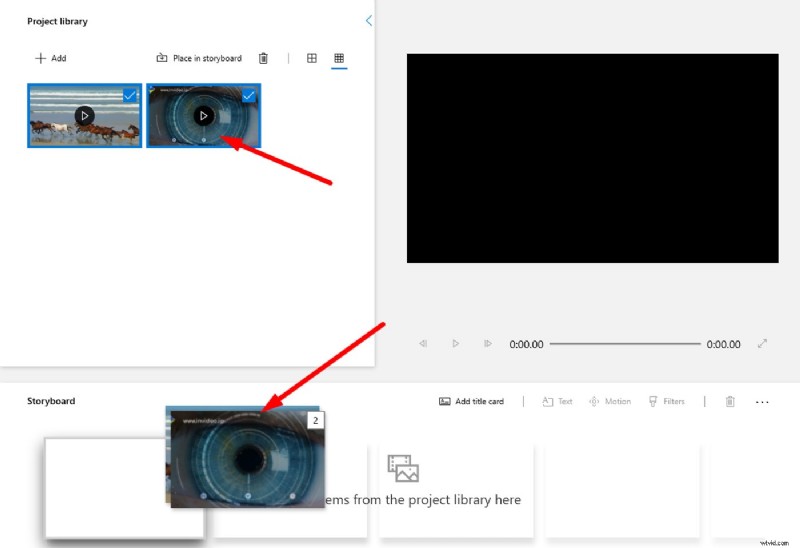800x548 pixels.
Task: Uncheck the horses video clip checkbox
Action: (x=130, y=95)
